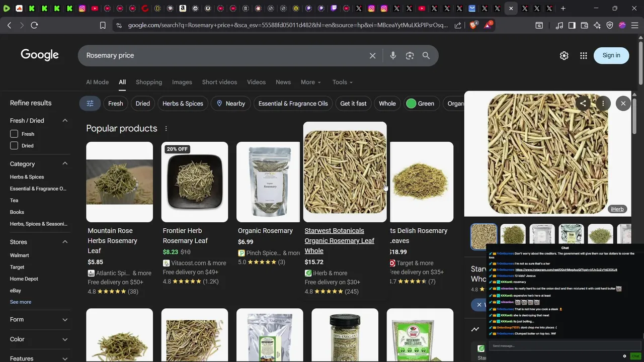Screen dimensions: 644x362
Task: Start voice search with the microphone icon
Action: [393, 55]
